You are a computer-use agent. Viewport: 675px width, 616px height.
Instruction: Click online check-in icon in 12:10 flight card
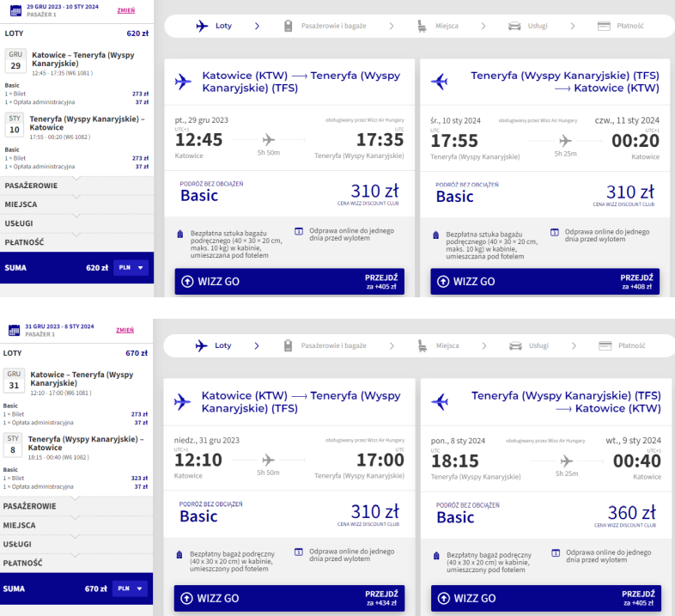(299, 552)
